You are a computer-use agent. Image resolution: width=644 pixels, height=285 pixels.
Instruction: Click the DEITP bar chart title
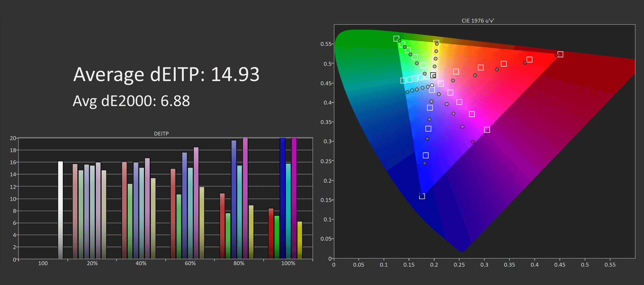click(161, 134)
